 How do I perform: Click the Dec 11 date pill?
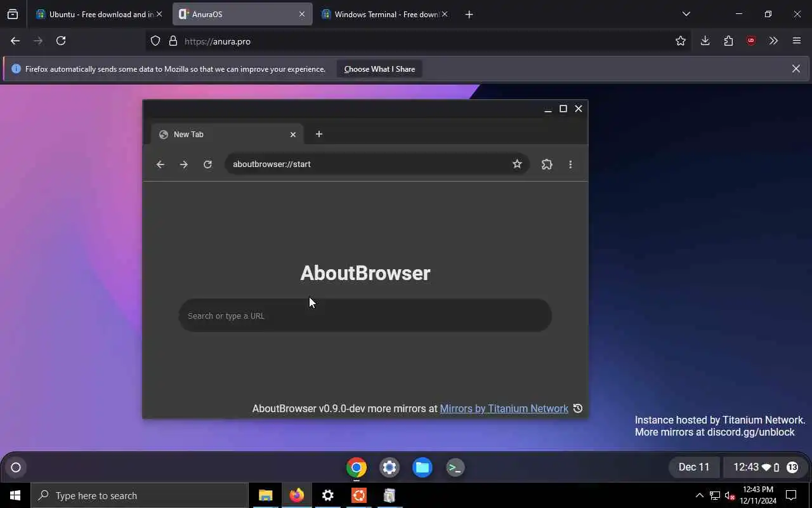(x=694, y=467)
